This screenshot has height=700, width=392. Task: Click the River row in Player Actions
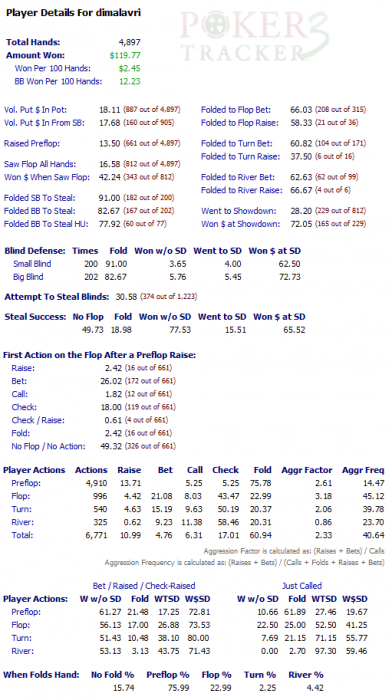193,522
